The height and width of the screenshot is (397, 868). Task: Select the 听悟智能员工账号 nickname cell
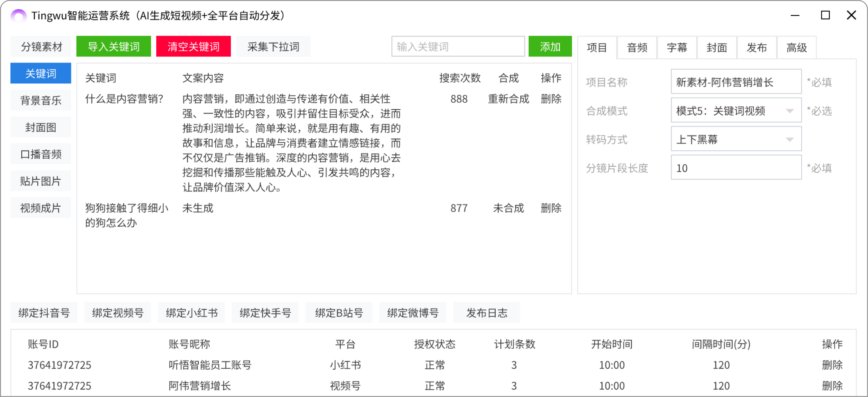pyautogui.click(x=210, y=365)
